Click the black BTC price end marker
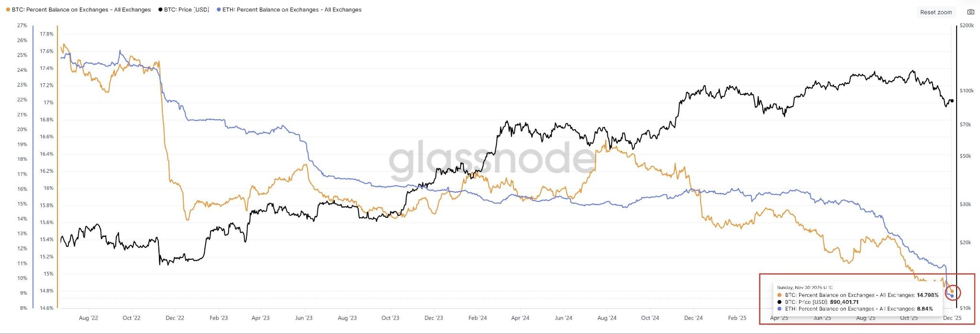 tap(952, 100)
